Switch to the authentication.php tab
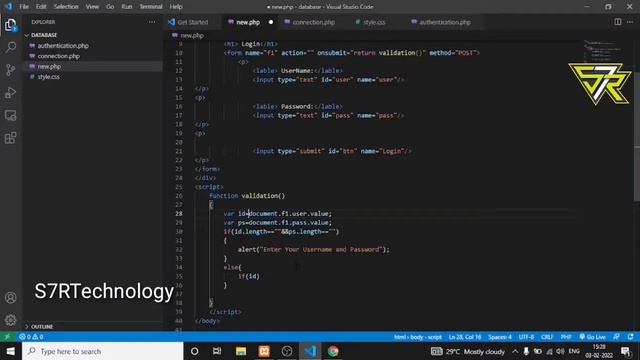Screen dimensions: 640x360 click(444, 22)
